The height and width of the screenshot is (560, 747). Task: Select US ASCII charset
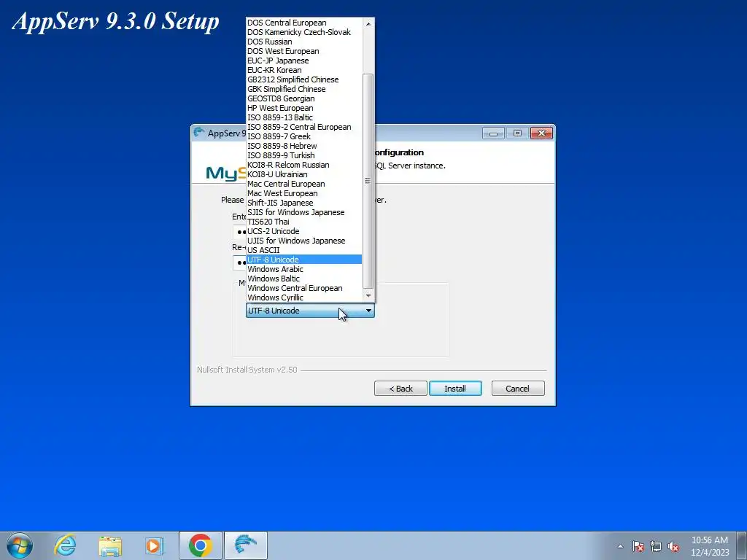tap(304, 251)
